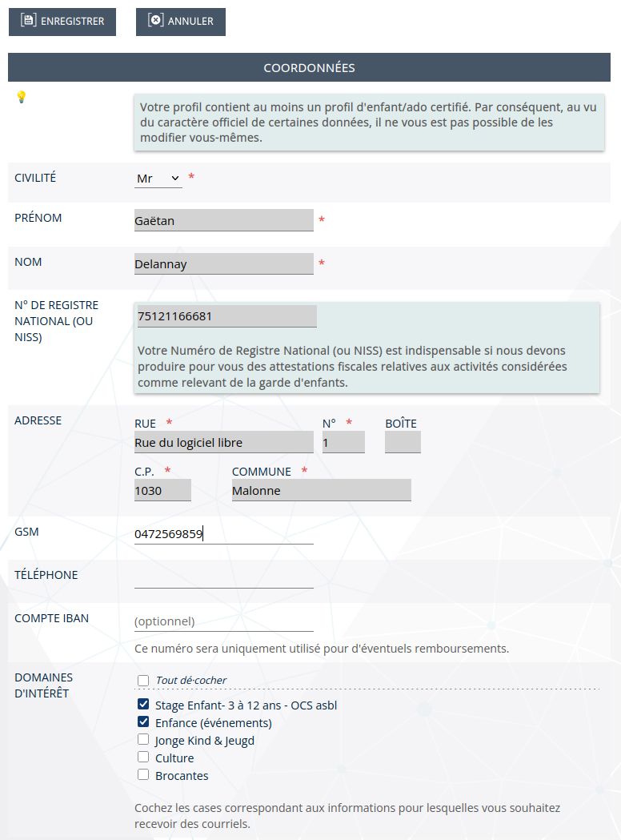Check the Culture interest box
This screenshot has width=621, height=840.
143,757
